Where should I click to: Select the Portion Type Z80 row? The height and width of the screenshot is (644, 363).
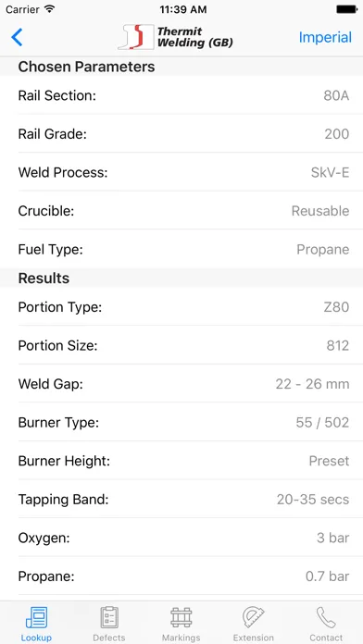[181, 307]
